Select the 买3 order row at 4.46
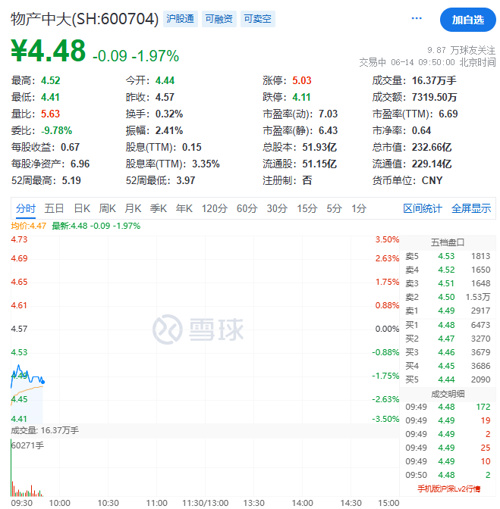 point(448,352)
